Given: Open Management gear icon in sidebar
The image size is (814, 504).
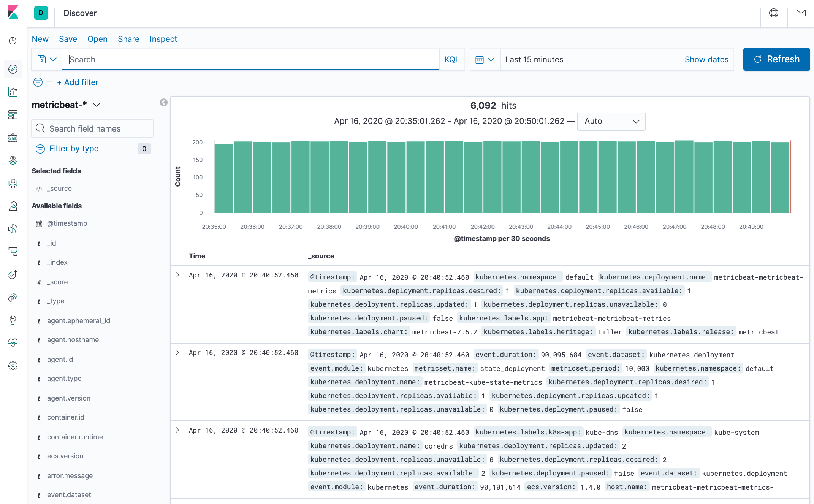Looking at the screenshot, I should 13,366.
